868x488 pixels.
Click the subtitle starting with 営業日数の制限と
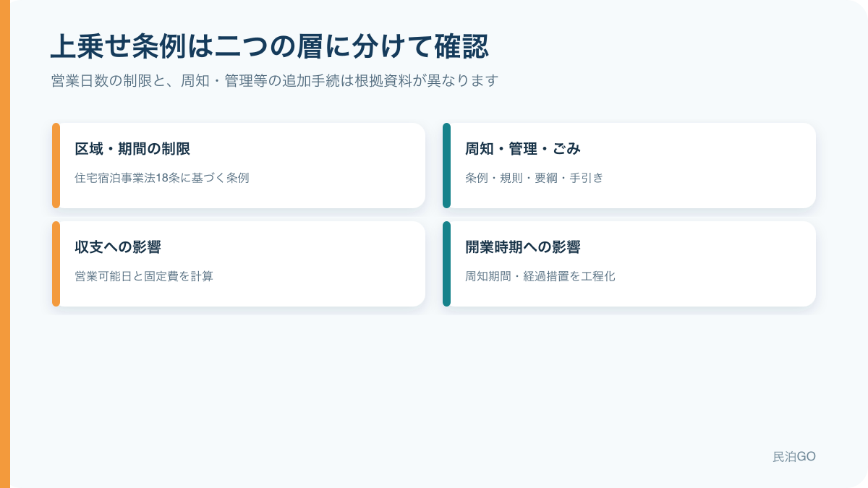tap(275, 80)
